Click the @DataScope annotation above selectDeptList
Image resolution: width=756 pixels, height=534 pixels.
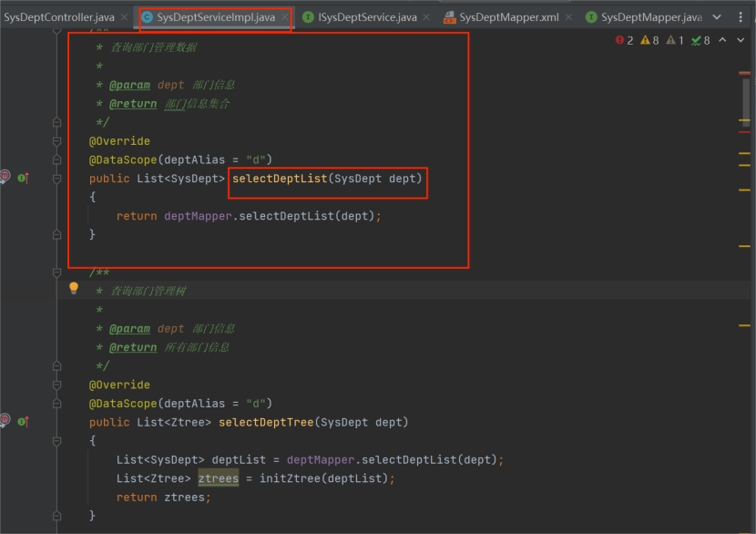pos(123,159)
